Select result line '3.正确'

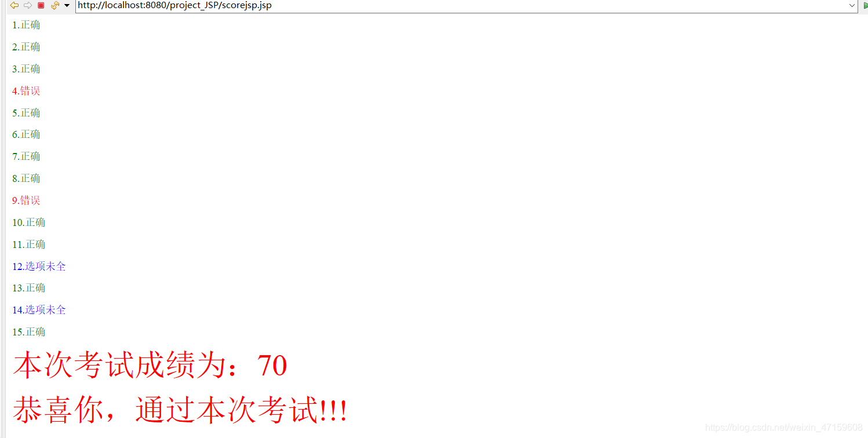point(27,69)
